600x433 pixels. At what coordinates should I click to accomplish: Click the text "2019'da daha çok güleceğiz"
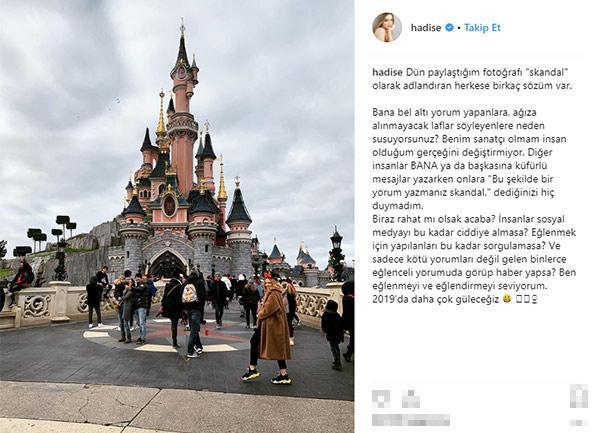(436, 300)
